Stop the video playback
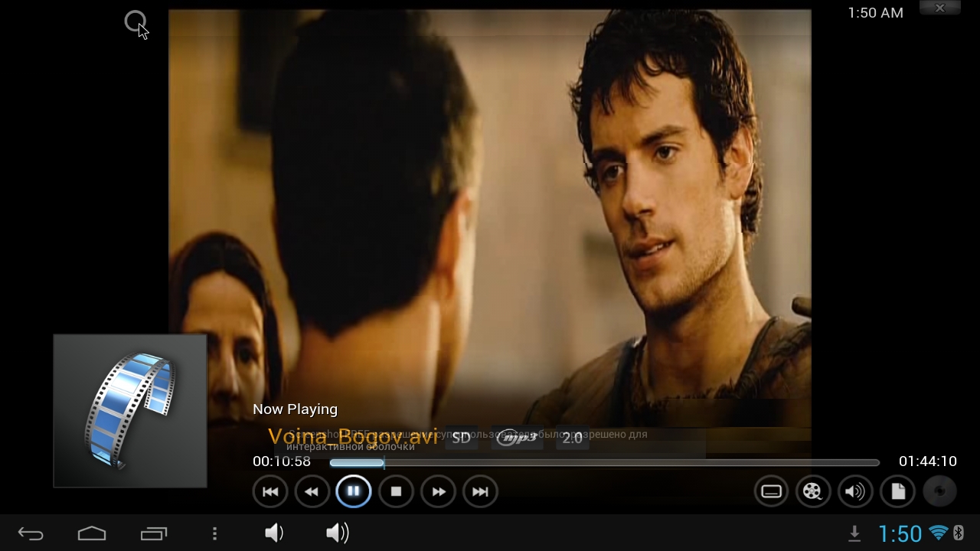Screen dimensions: 980x551 click(x=396, y=491)
